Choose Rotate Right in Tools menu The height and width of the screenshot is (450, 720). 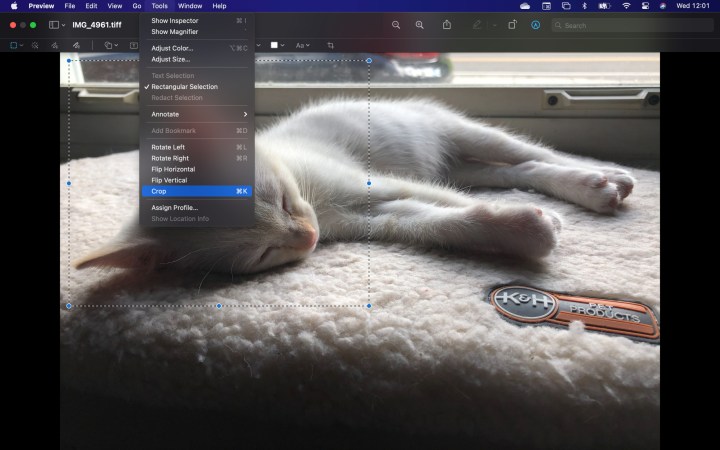[197, 158]
